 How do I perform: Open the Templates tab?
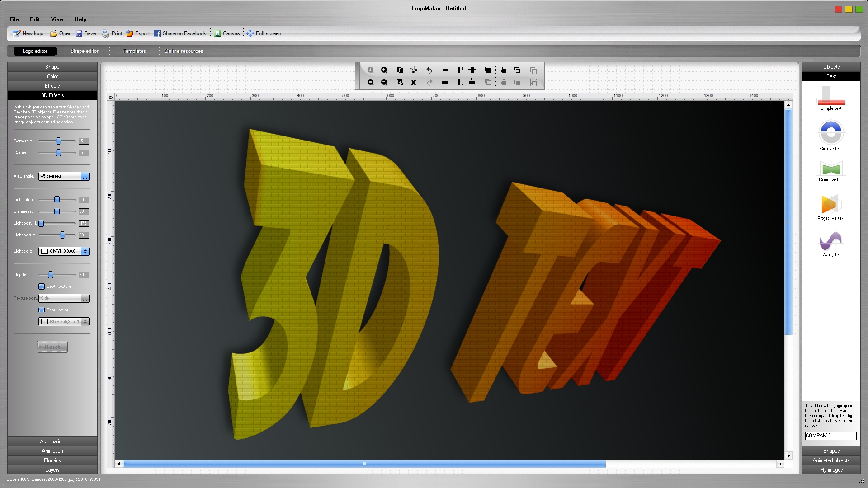click(x=133, y=51)
